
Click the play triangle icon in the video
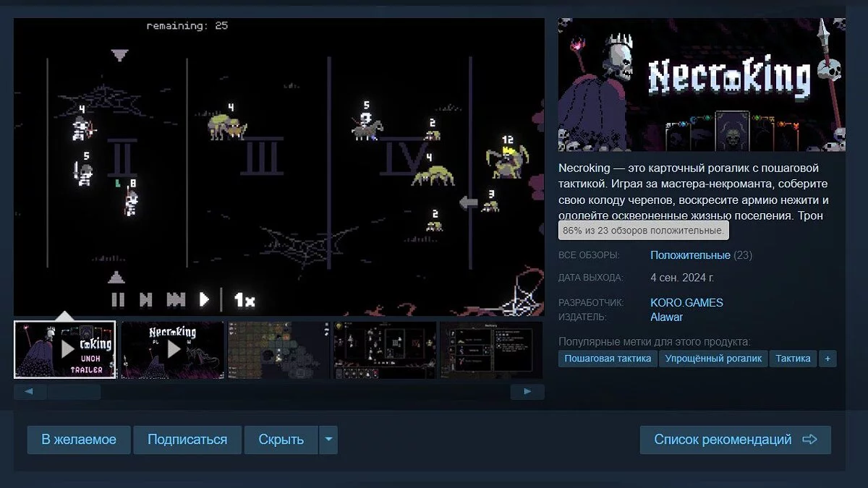click(x=204, y=299)
